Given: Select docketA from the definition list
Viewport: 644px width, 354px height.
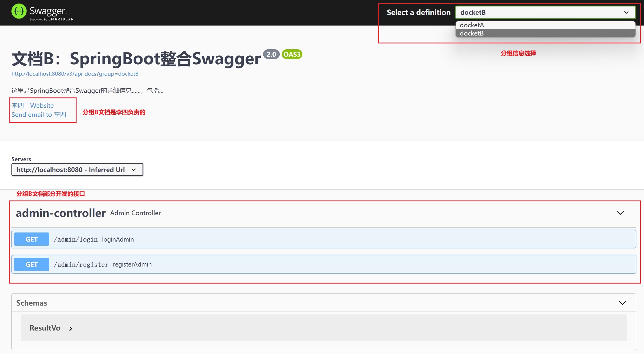Looking at the screenshot, I should (x=472, y=25).
